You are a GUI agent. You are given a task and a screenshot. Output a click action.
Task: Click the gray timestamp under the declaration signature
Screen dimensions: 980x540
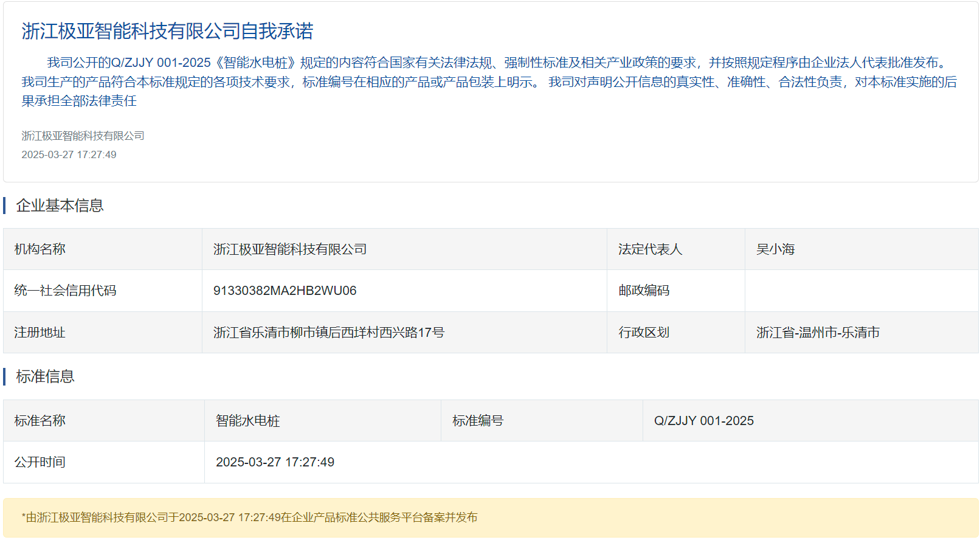[69, 154]
